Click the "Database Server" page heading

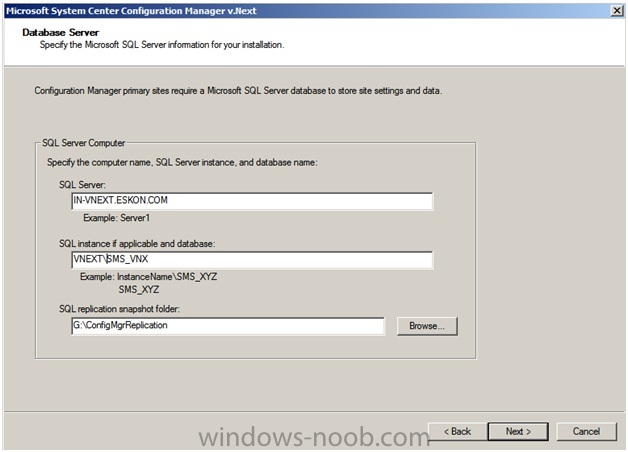click(60, 32)
